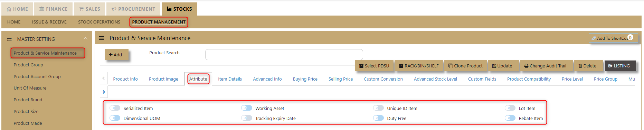Toggle the Duty Free switch

(378, 118)
